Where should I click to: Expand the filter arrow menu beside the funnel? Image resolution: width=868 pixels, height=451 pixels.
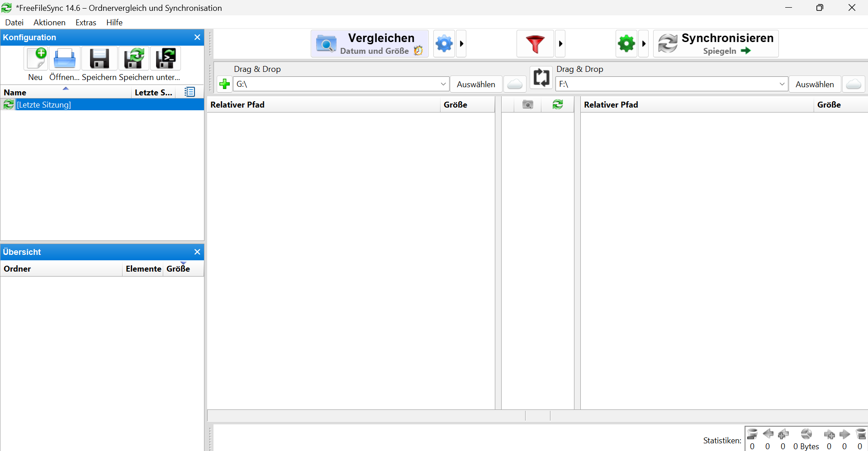tap(560, 44)
